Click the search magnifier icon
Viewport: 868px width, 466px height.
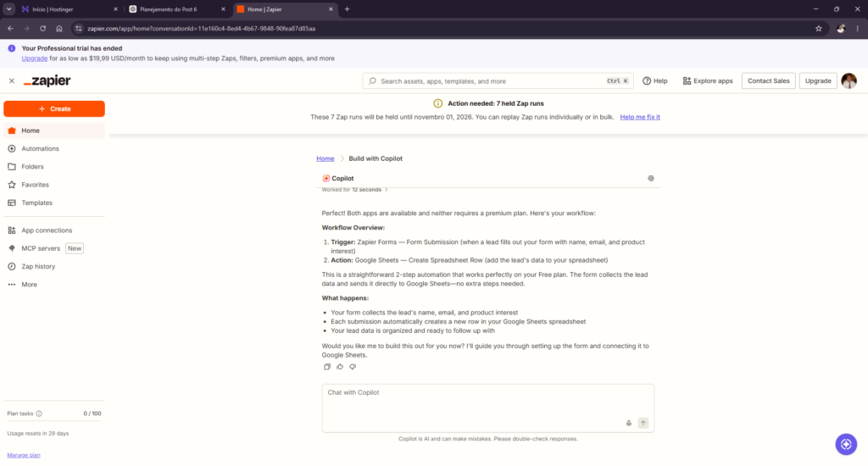point(373,80)
